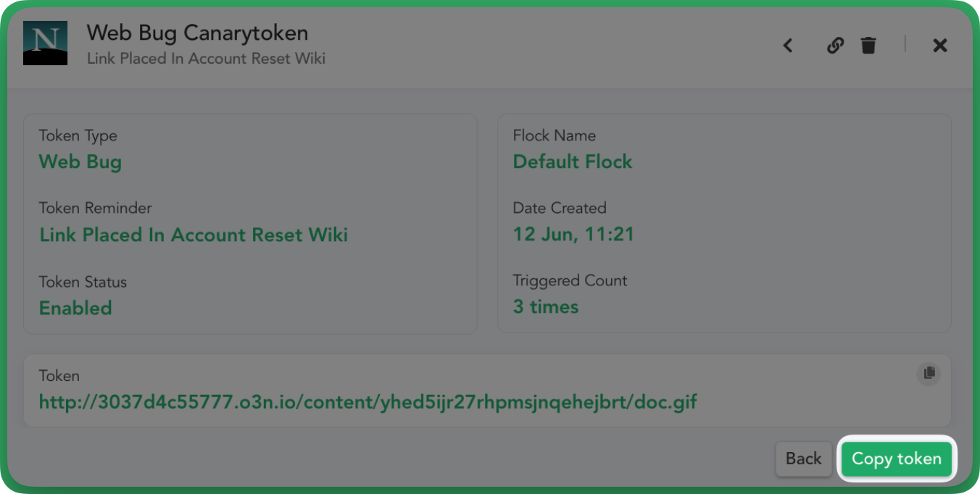This screenshot has width=980, height=494.
Task: Click the back chevron icon in header
Action: point(788,46)
